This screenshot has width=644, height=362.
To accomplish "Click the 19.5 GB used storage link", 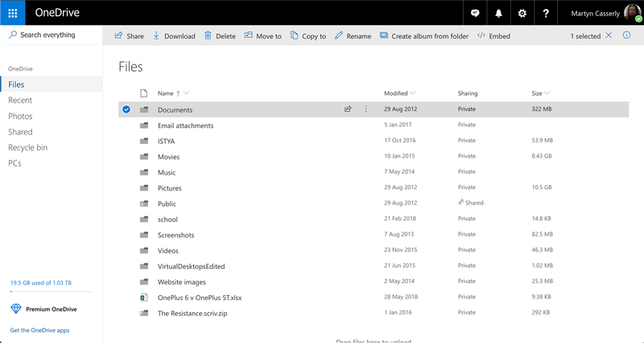I will coord(41,283).
